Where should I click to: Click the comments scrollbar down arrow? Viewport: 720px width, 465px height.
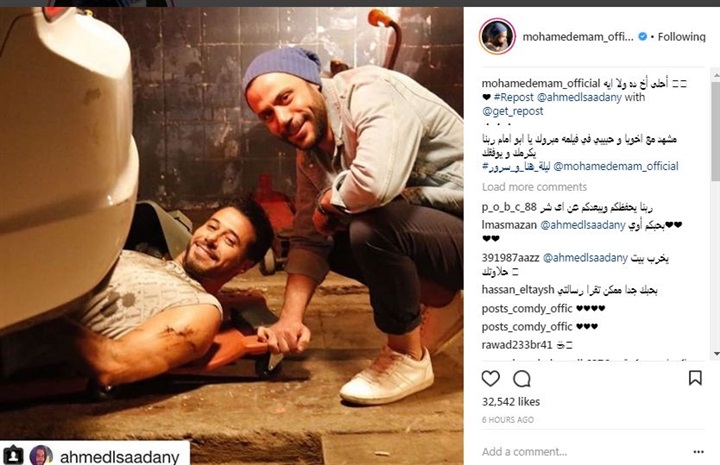[x=716, y=354]
